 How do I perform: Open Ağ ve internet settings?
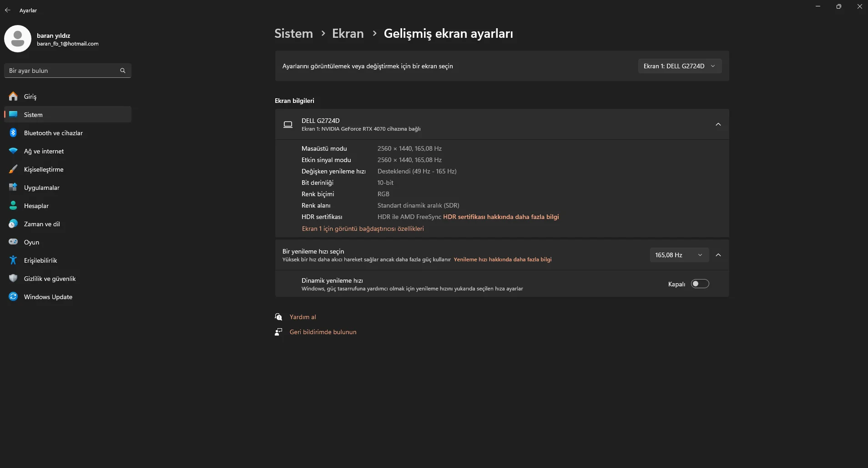pos(68,151)
